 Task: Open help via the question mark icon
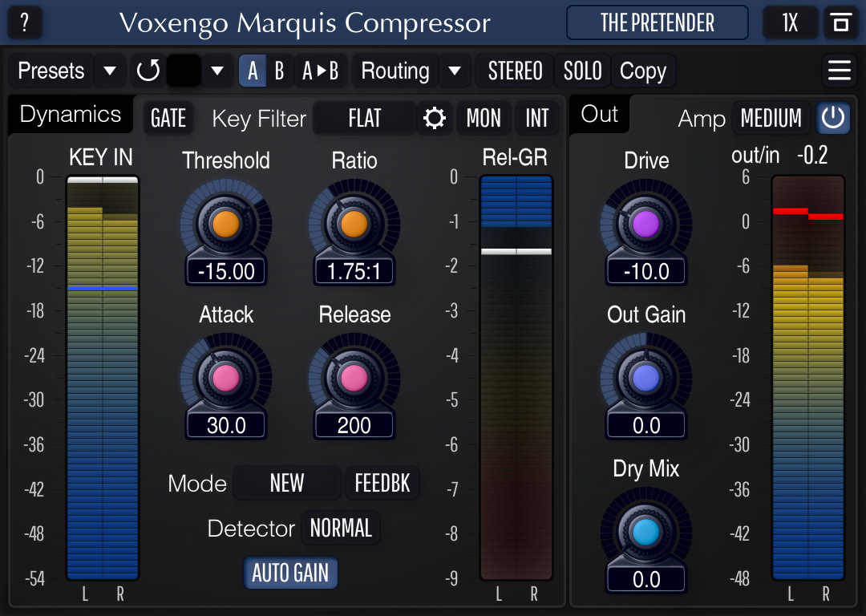24,22
